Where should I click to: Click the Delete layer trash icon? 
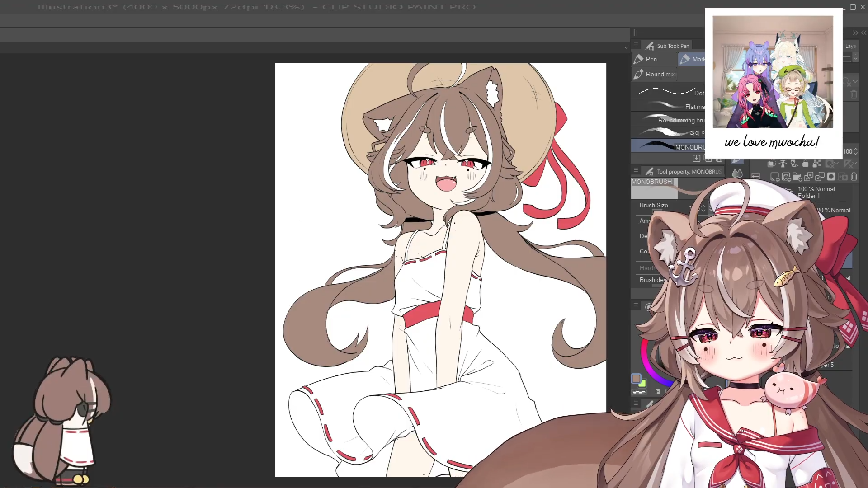coord(854,177)
